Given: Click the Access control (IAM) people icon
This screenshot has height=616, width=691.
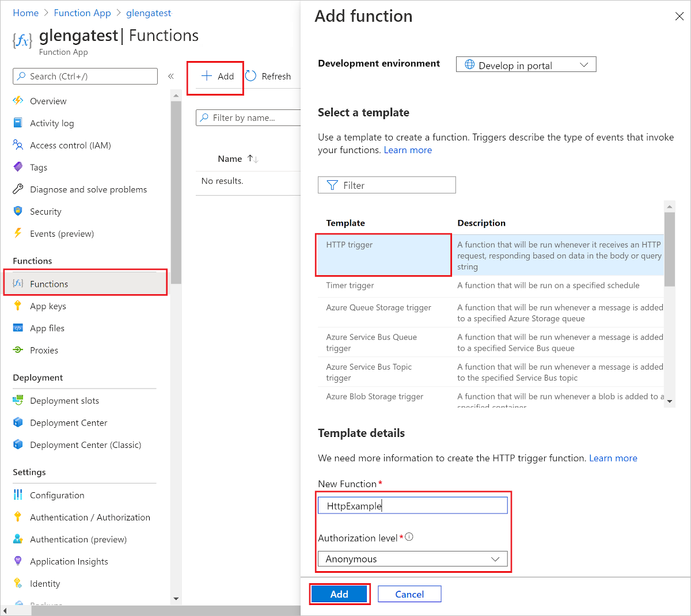Looking at the screenshot, I should pos(18,145).
